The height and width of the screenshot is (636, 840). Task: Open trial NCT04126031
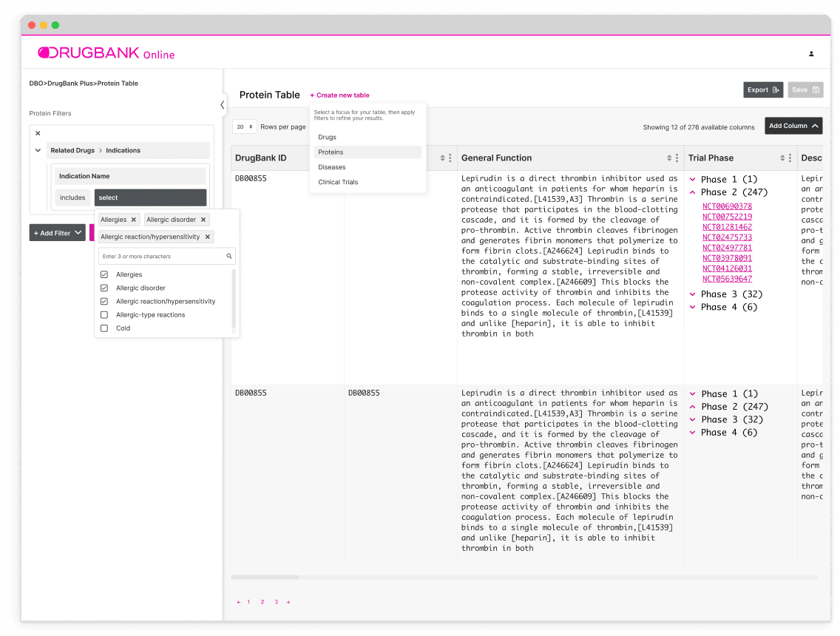point(727,268)
